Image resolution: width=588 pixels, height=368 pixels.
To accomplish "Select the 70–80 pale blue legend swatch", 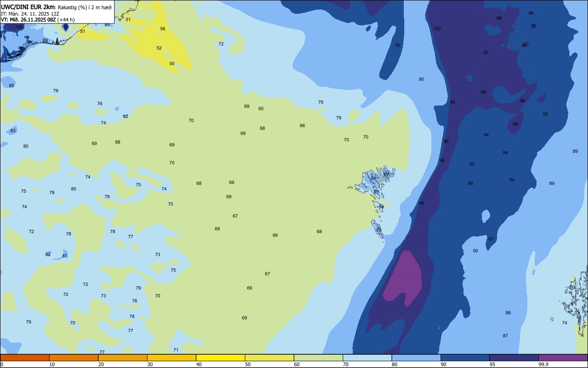I will [367, 357].
